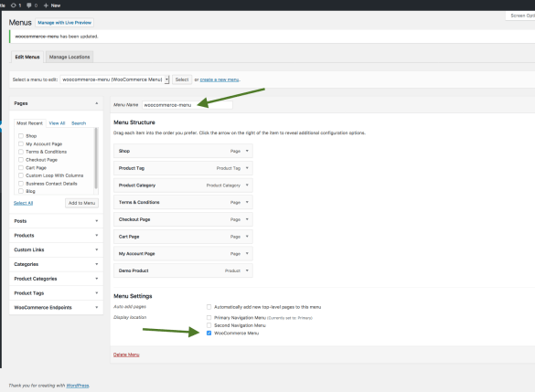
Task: Click Select All link in Pages
Action: (23, 203)
